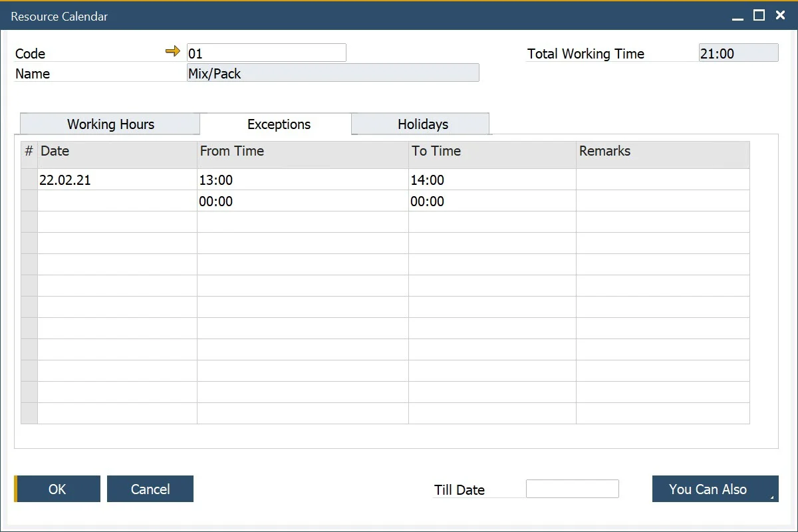Viewport: 798px width, 532px height.
Task: Select the Exceptions tab
Action: [x=279, y=124]
